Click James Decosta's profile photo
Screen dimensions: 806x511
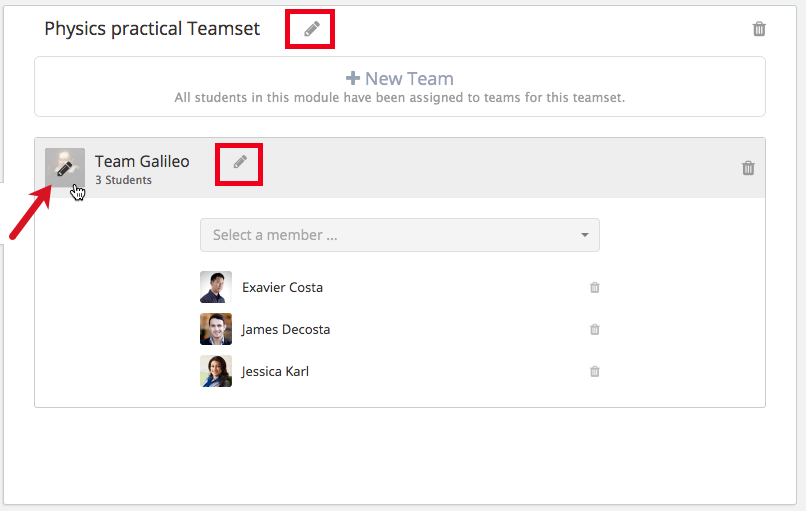(216, 329)
